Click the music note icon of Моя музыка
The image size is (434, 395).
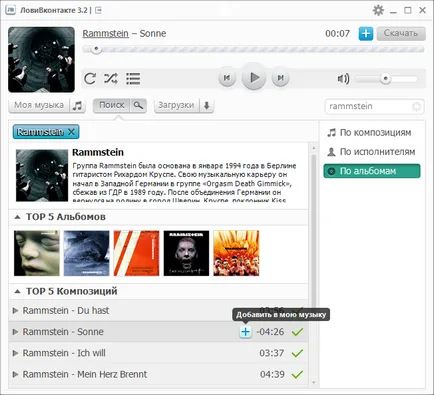coord(77,106)
